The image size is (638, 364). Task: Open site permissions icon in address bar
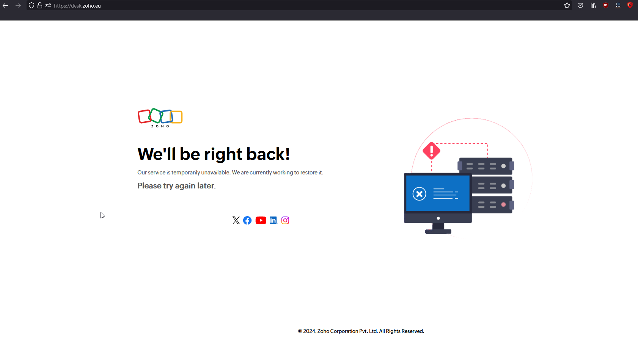coord(48,5)
